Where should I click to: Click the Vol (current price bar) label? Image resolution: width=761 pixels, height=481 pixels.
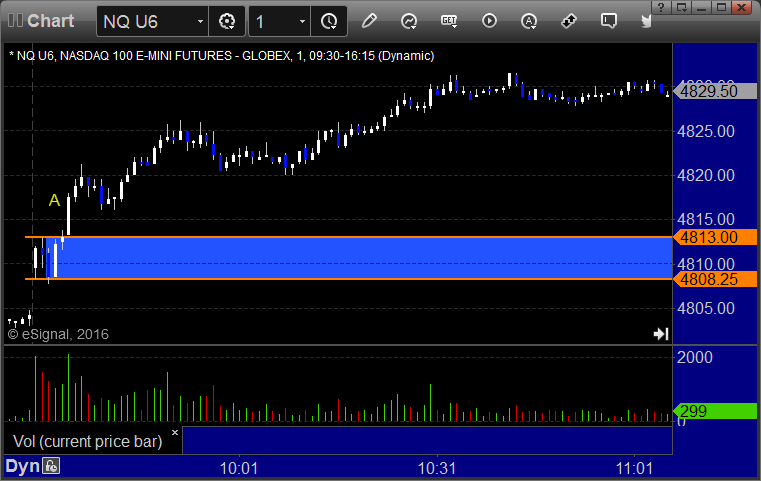coord(88,441)
